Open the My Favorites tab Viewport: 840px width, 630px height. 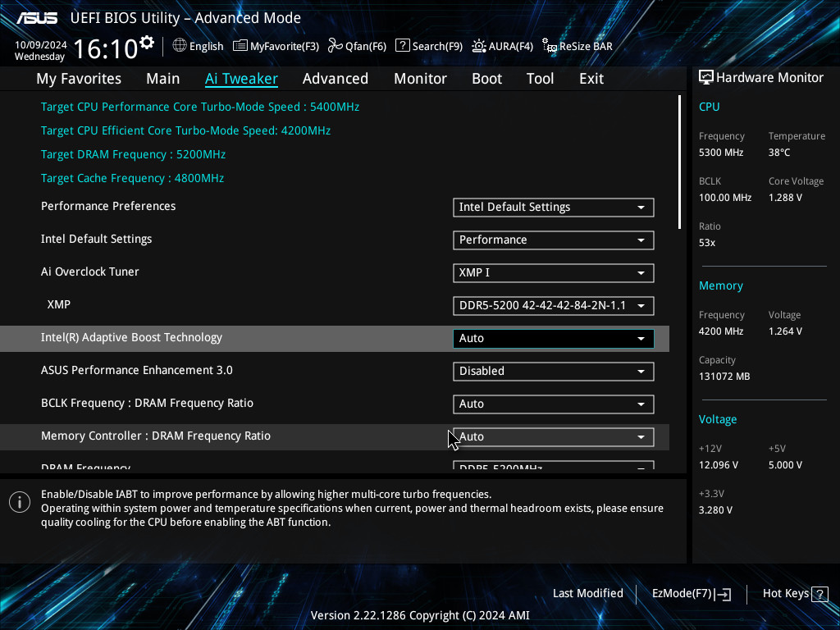tap(79, 79)
